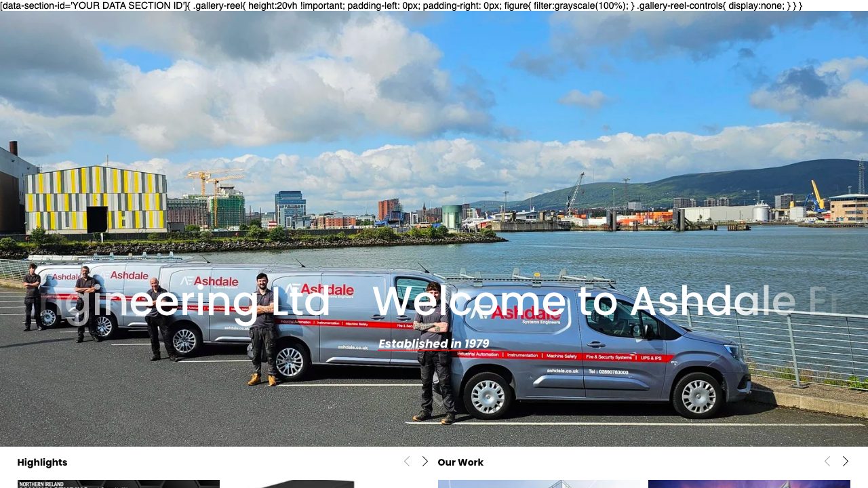Open the Northern Ireland thumbnail under Highlights

click(x=119, y=484)
